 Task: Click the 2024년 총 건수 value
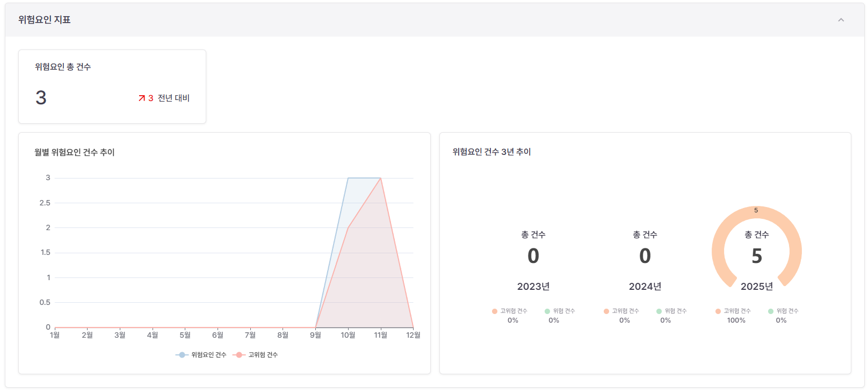click(x=645, y=256)
